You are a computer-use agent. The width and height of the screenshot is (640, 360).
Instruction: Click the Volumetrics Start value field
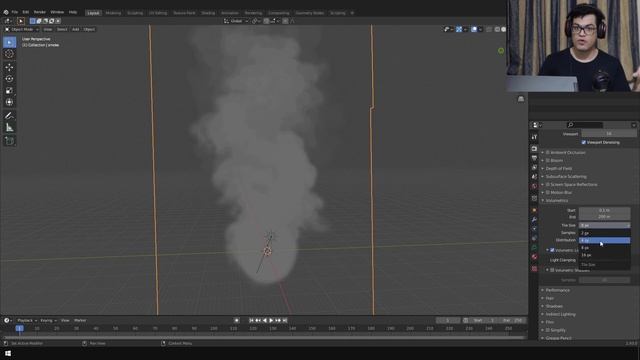click(604, 210)
